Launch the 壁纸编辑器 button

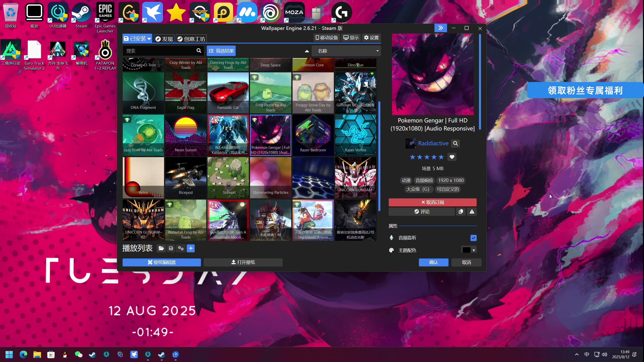tap(162, 262)
